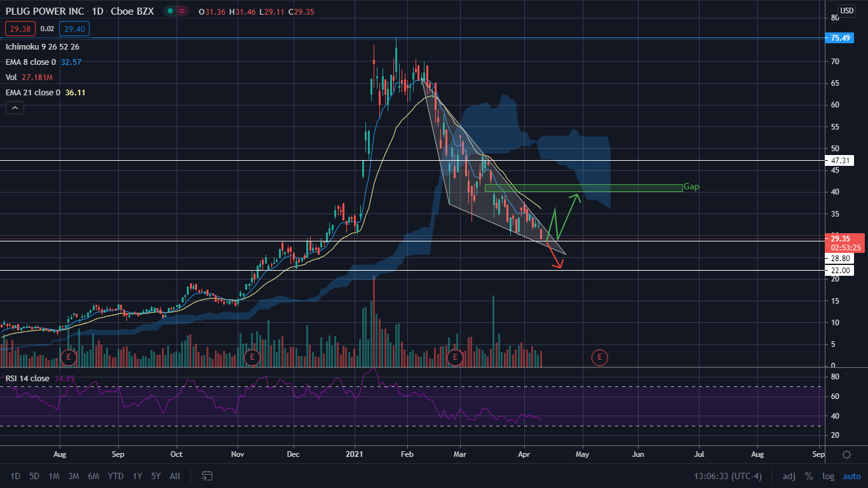Select the 1M time range
The image size is (868, 488).
point(54,476)
